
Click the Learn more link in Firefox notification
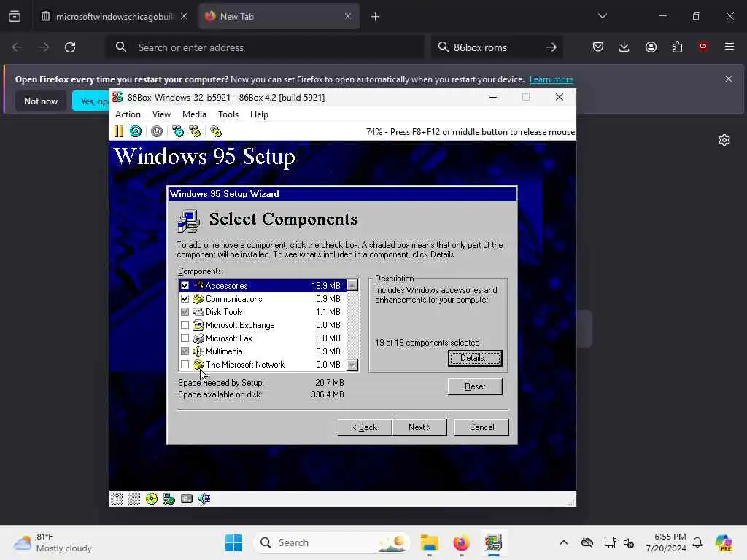tap(551, 79)
